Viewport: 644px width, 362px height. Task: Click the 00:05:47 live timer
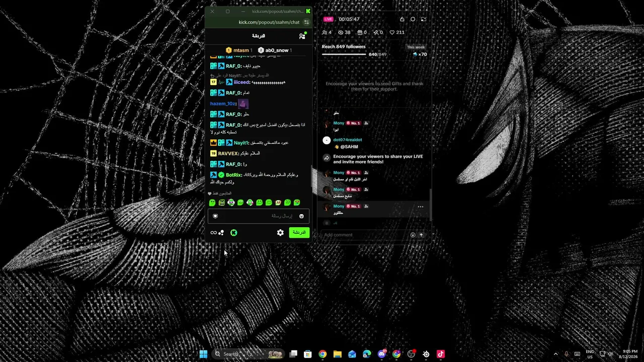click(x=349, y=19)
